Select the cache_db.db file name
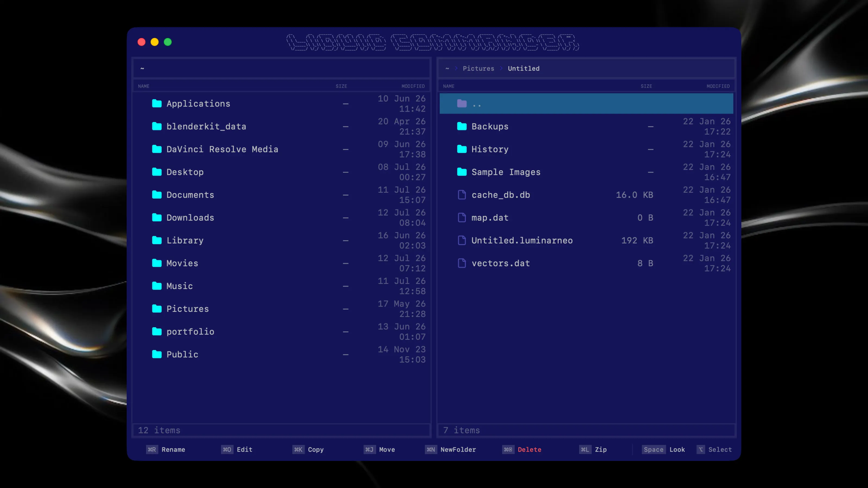 (x=501, y=195)
